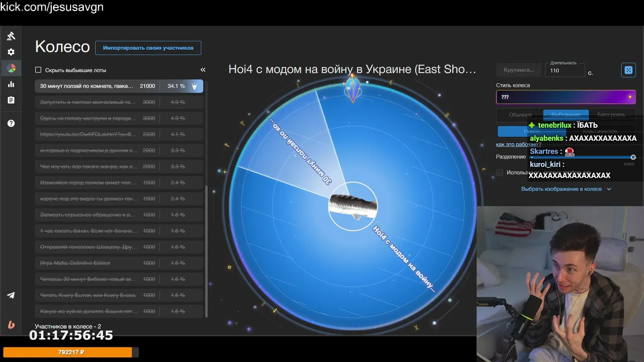Select lot 'Запустить в тиктоке молчаливый та...'

pos(119,102)
